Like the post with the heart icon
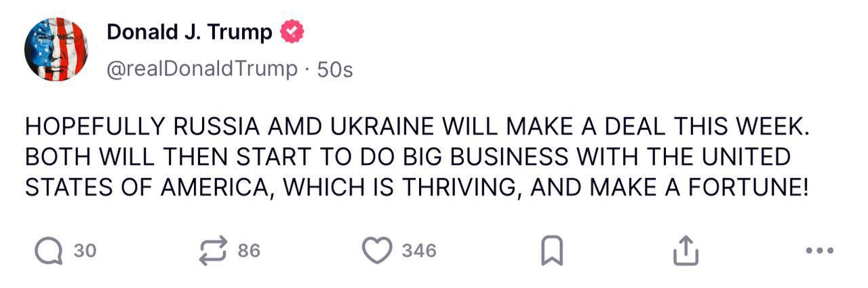 [x=376, y=251]
